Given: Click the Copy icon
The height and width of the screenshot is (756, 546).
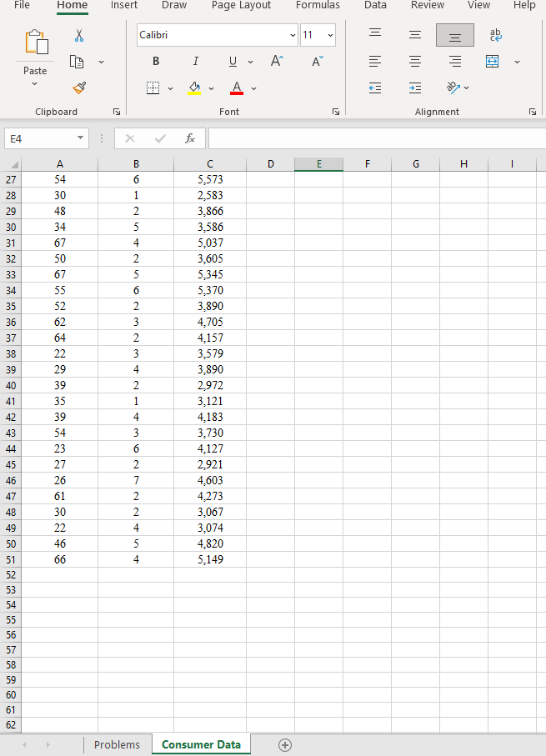Looking at the screenshot, I should [77, 62].
